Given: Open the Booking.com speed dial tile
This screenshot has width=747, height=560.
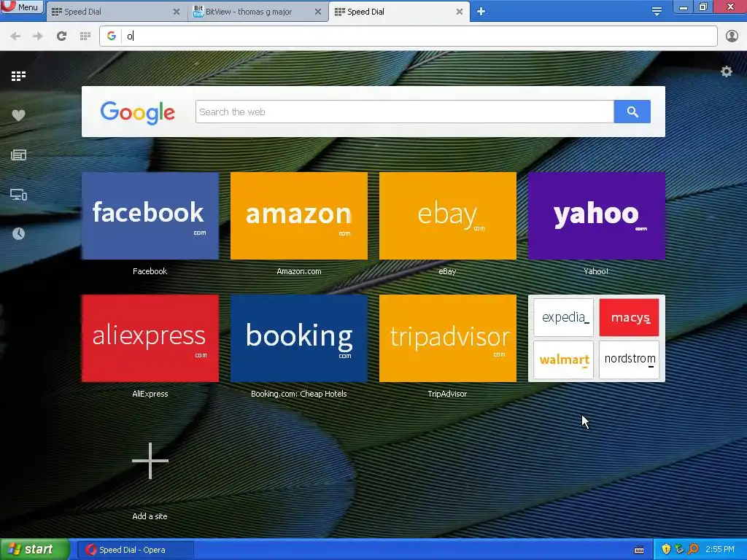Looking at the screenshot, I should pyautogui.click(x=298, y=338).
